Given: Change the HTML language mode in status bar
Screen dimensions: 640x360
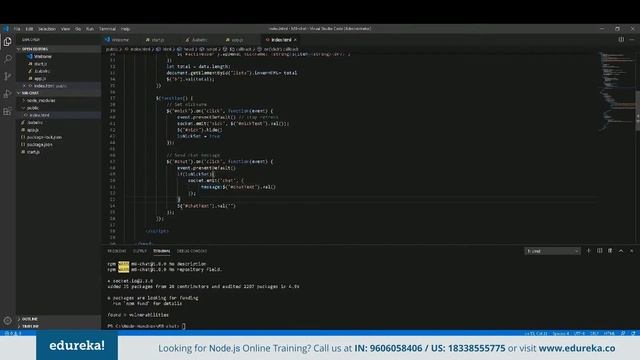Looking at the screenshot, I should point(609,333).
